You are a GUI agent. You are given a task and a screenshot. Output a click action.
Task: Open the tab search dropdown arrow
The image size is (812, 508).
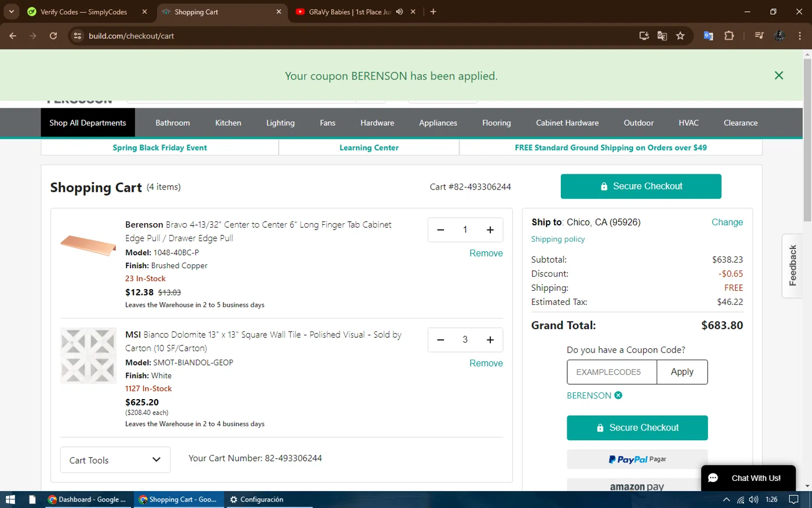pyautogui.click(x=11, y=12)
